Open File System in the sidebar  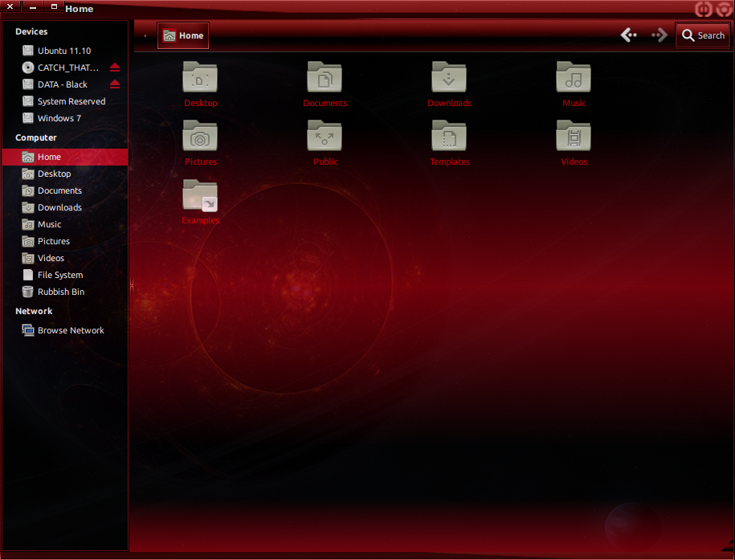tap(65, 275)
